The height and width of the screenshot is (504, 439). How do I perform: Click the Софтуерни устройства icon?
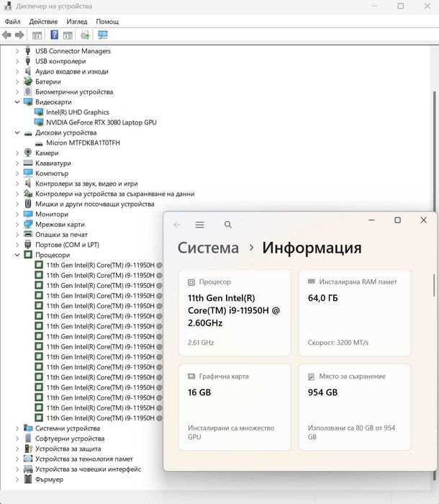[x=28, y=438]
